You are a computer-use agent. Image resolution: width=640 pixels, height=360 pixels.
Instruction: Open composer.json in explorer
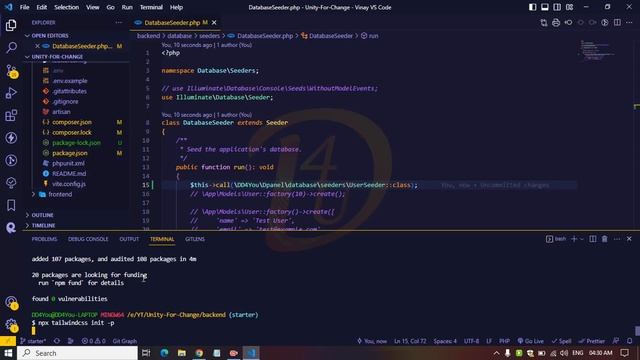(x=72, y=122)
